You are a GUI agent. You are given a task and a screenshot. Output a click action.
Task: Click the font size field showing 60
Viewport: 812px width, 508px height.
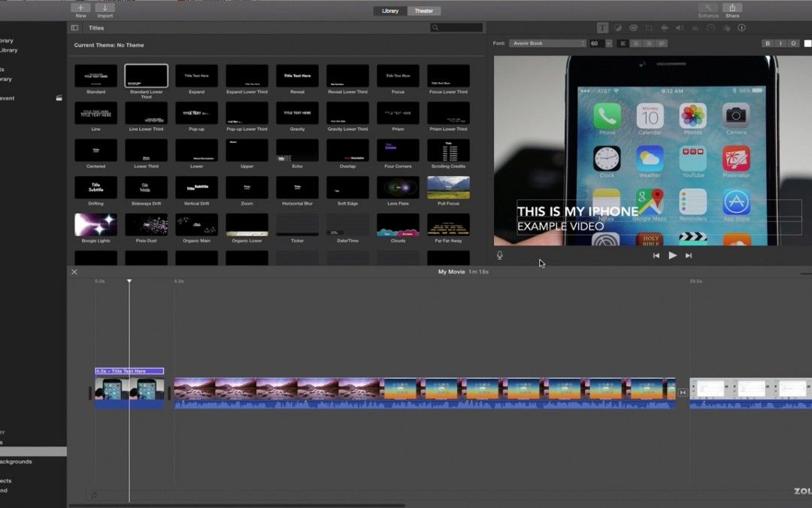tap(596, 44)
